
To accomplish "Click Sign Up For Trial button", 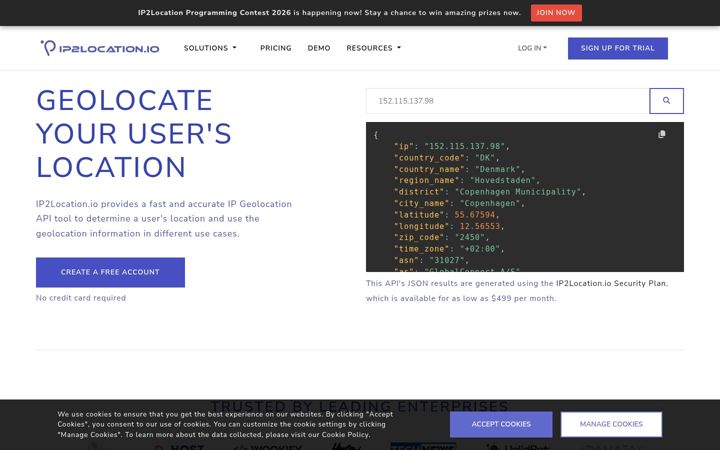I will click(618, 48).
